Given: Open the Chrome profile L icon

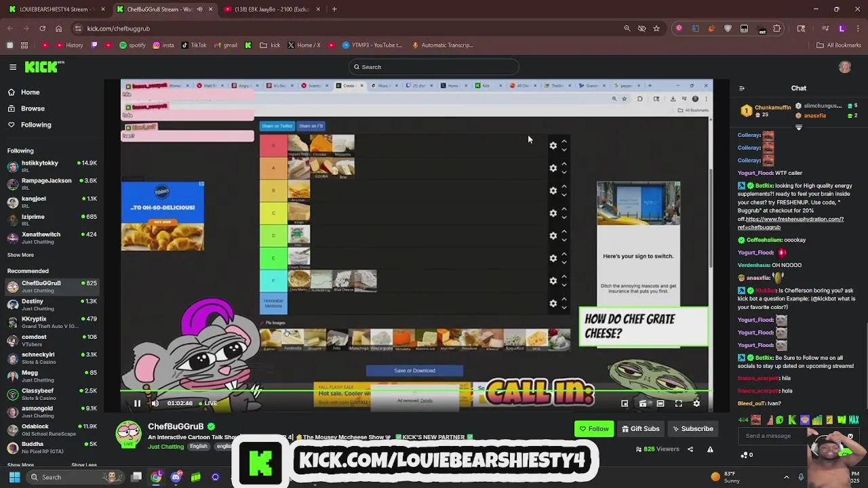Looking at the screenshot, I should point(842,28).
